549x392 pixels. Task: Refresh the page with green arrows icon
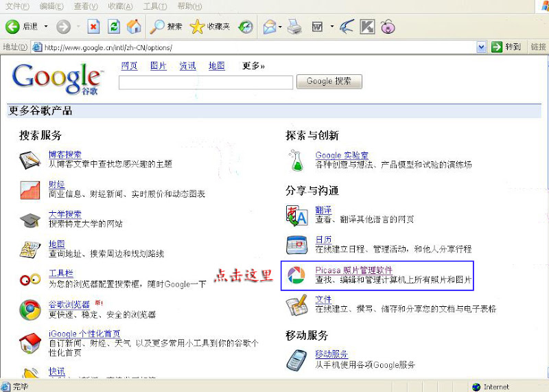[x=114, y=27]
